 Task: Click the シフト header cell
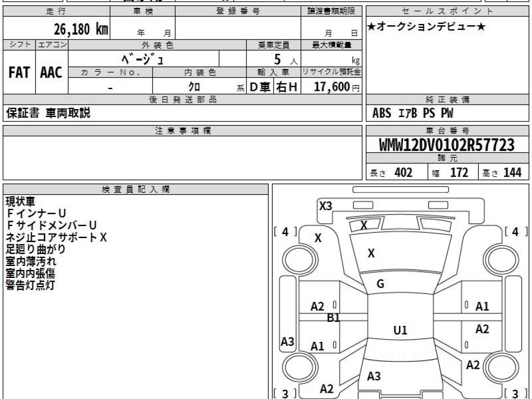pyautogui.click(x=19, y=45)
